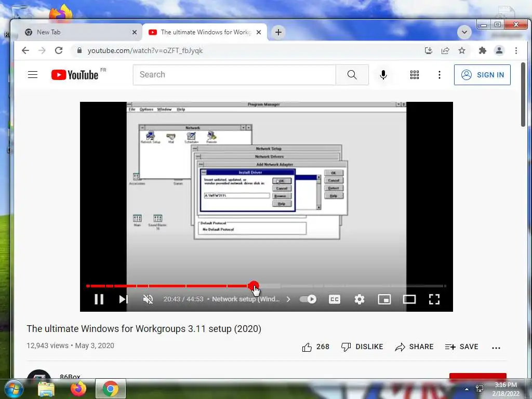Pause the YouTube video

(x=99, y=299)
